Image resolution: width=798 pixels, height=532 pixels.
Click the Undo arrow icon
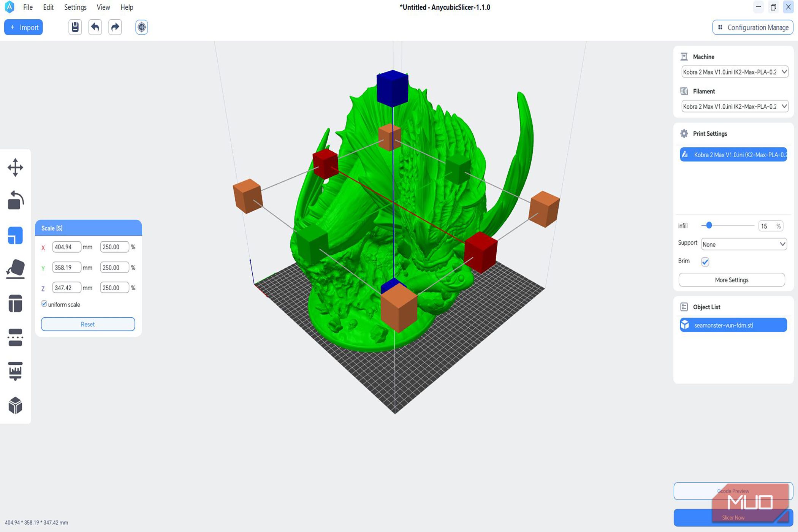(x=95, y=27)
